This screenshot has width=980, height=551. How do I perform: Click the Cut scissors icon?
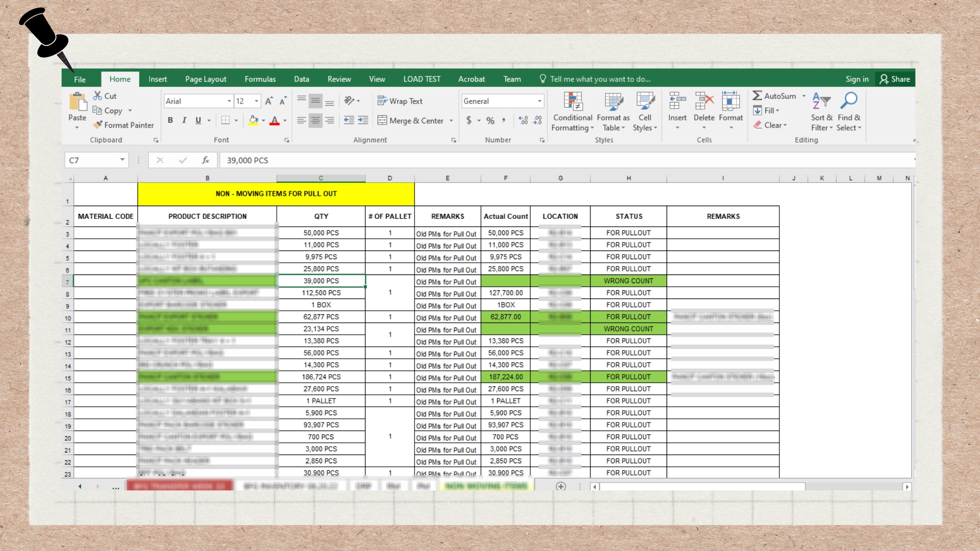[x=97, y=96]
